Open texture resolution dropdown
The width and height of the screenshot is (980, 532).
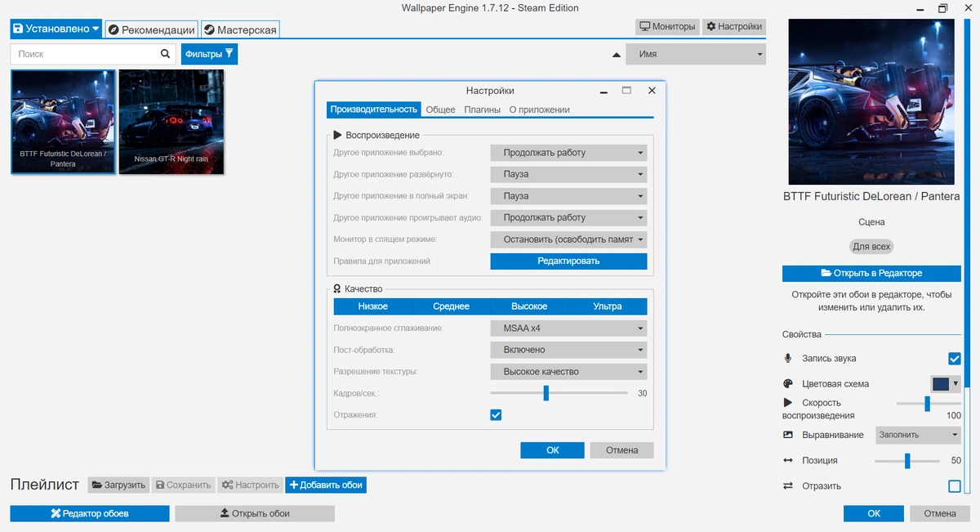568,372
